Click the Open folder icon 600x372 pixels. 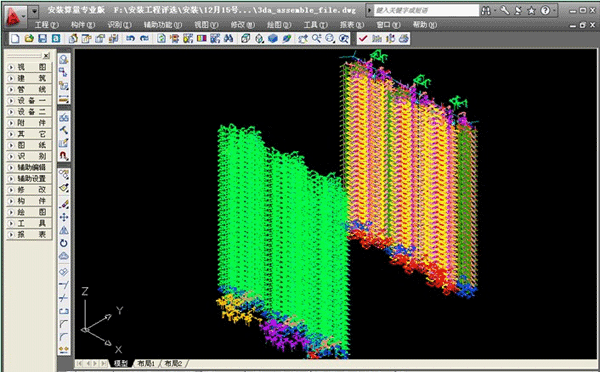click(x=29, y=38)
